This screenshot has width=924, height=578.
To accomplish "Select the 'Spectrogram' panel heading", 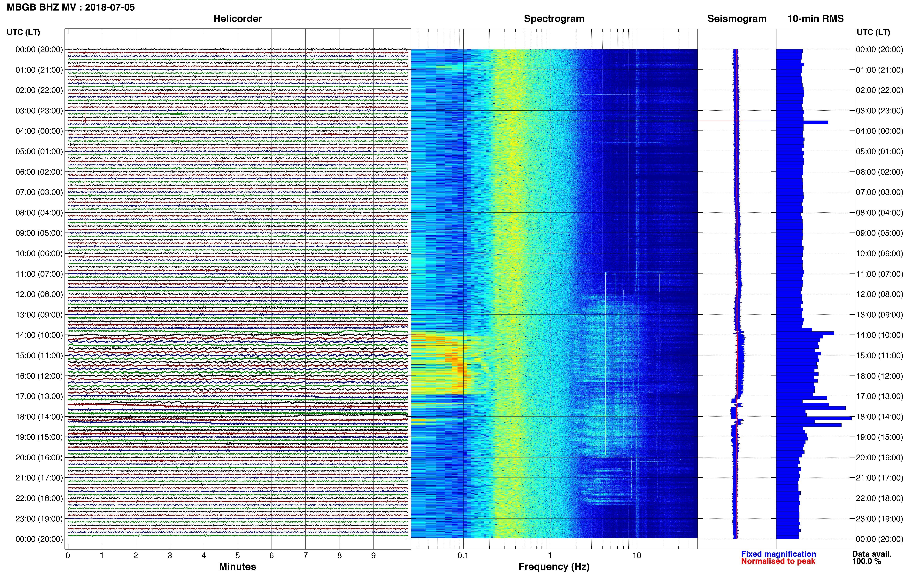I will [554, 19].
